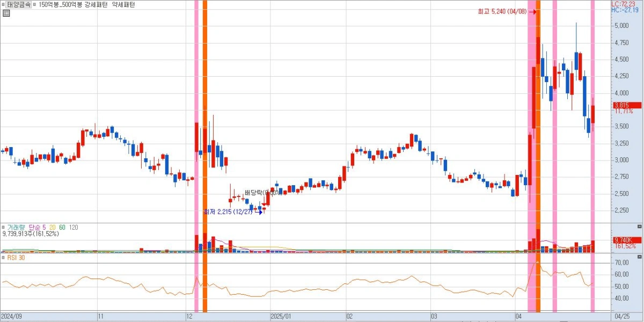Click the 70.00 RSI axis label
The image size is (644, 322).
point(622,262)
